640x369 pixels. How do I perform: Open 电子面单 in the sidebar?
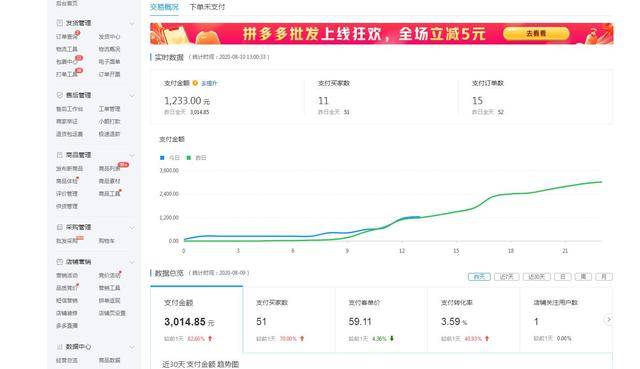pyautogui.click(x=109, y=62)
